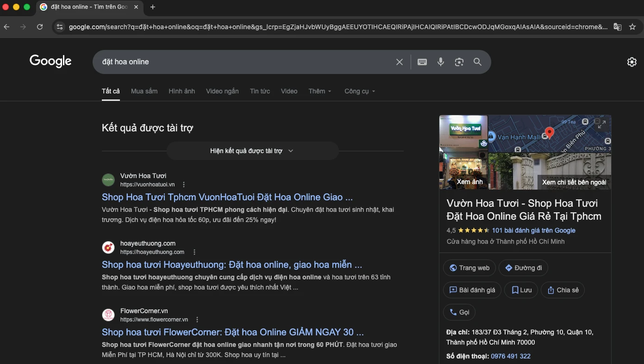Translate this page using the toolbar icon

tap(618, 27)
